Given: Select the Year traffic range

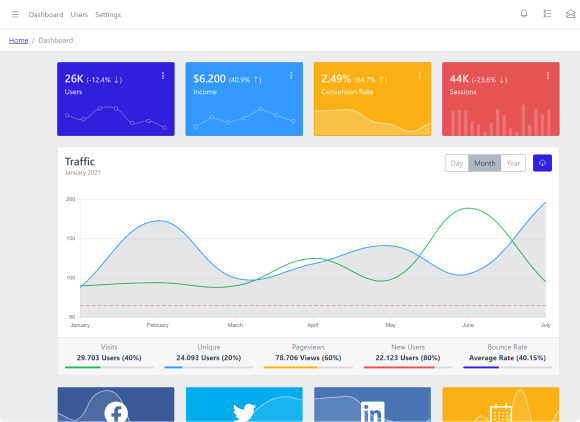Looking at the screenshot, I should tap(513, 163).
